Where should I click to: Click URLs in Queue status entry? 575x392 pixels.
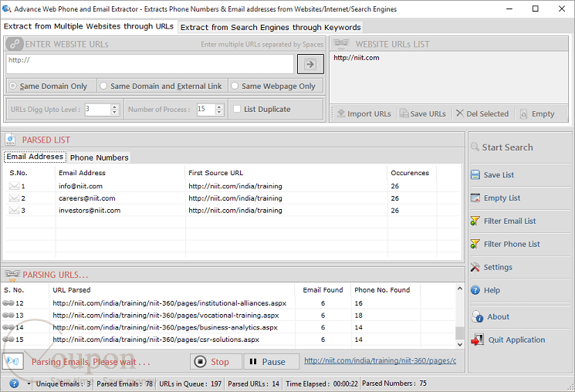pos(191,384)
